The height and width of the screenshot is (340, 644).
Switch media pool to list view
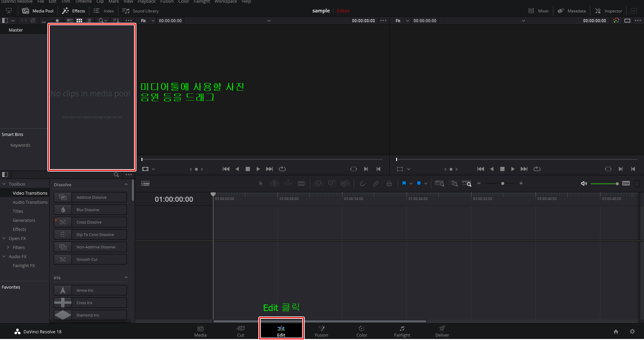point(89,20)
